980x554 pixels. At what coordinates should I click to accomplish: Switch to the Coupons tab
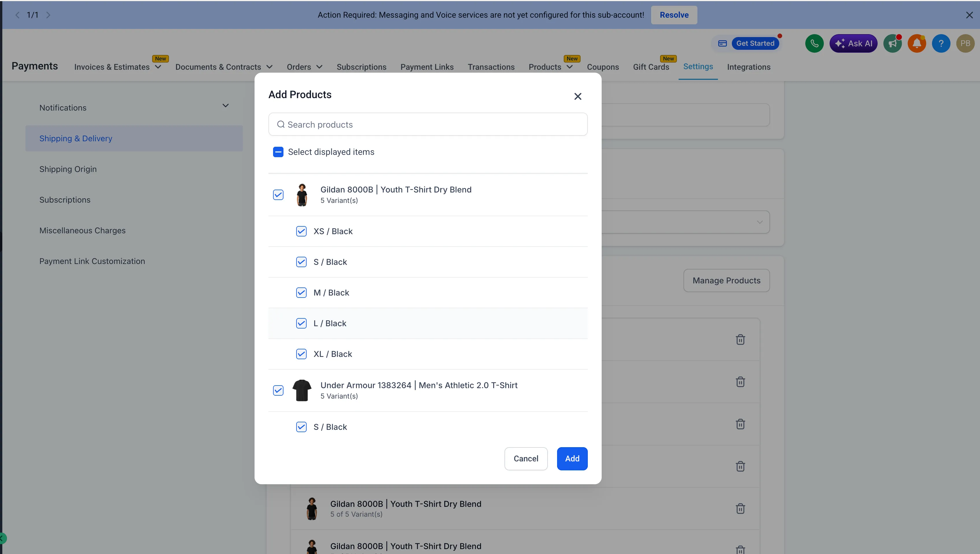click(x=603, y=67)
